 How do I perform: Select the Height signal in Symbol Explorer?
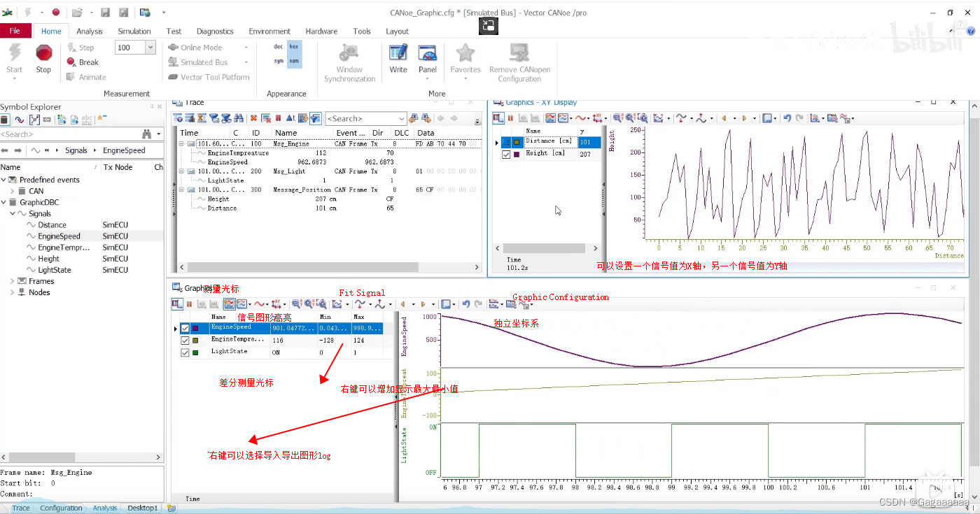[48, 259]
